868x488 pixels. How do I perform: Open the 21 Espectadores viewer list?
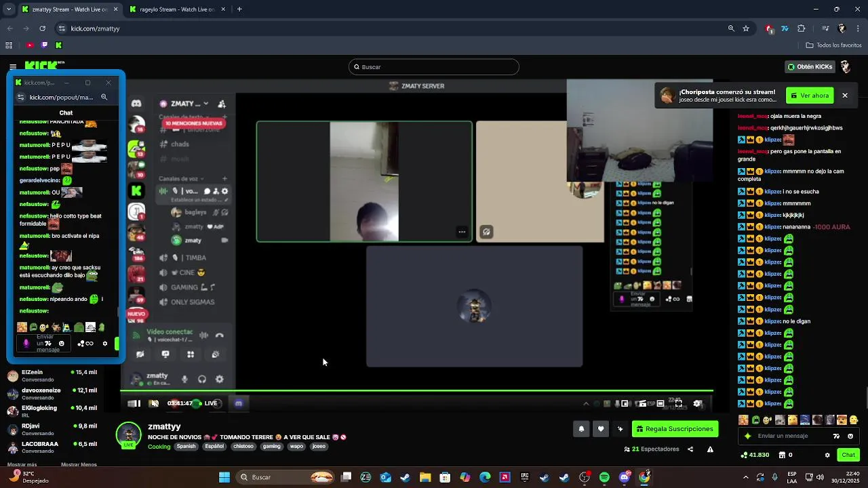[652, 449]
